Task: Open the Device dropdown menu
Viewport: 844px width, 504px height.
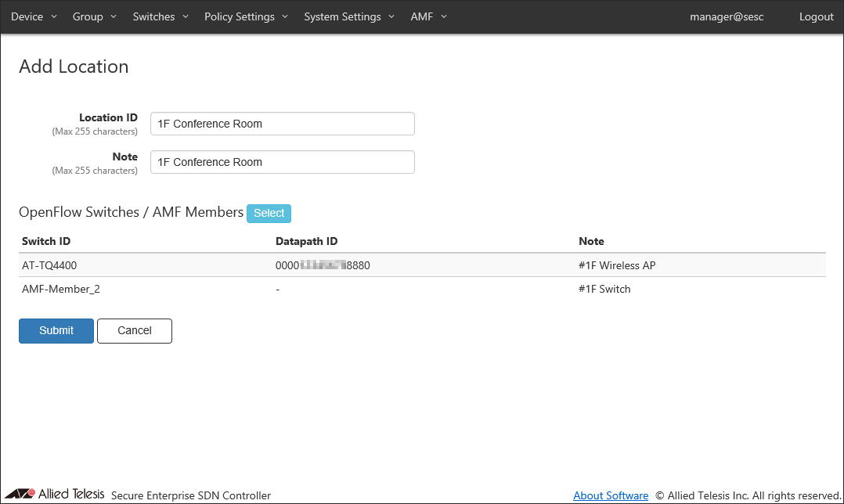Action: tap(34, 16)
